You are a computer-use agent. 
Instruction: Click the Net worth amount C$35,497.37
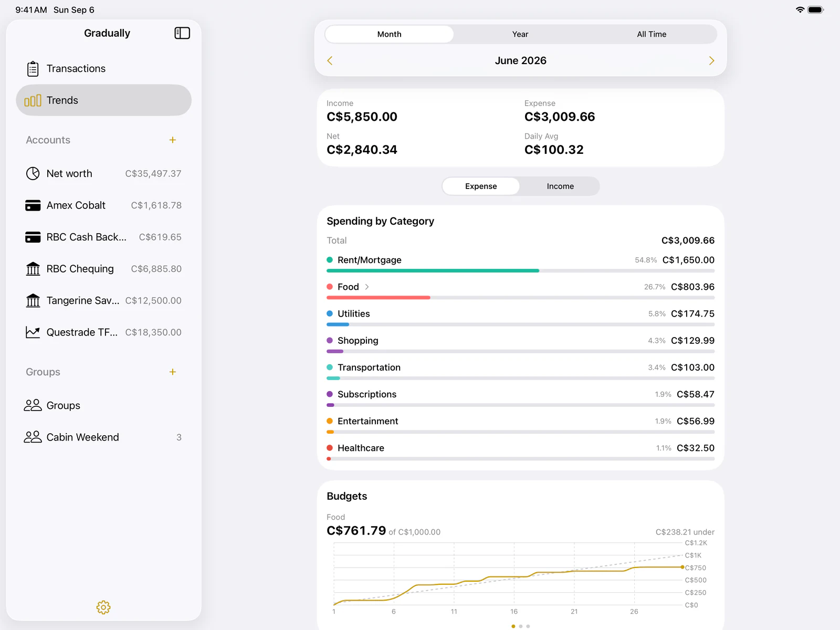(153, 174)
